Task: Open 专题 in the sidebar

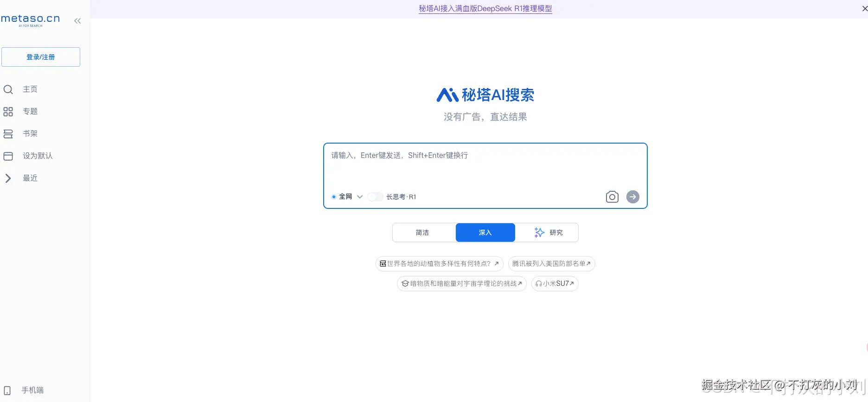Action: pyautogui.click(x=30, y=112)
